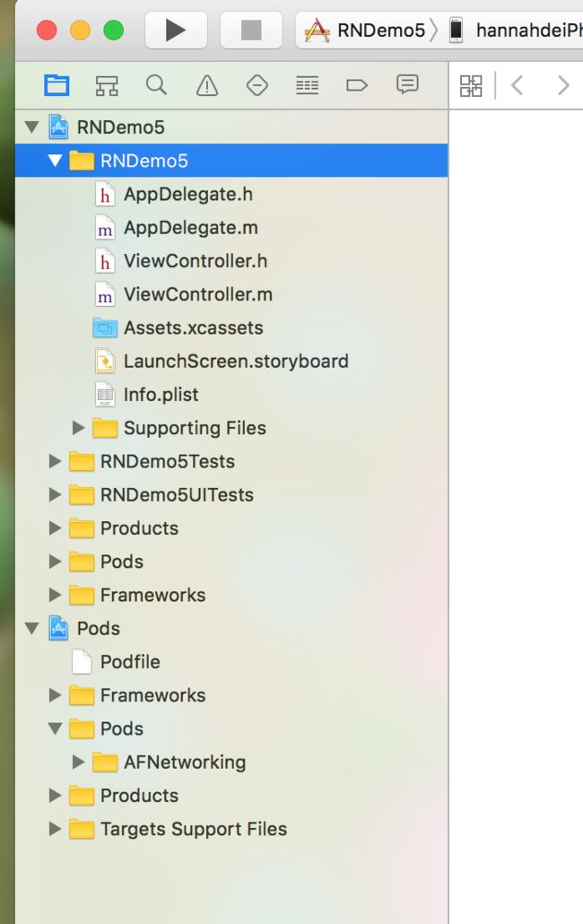Open the Issue navigator
This screenshot has height=924, width=583.
click(206, 85)
